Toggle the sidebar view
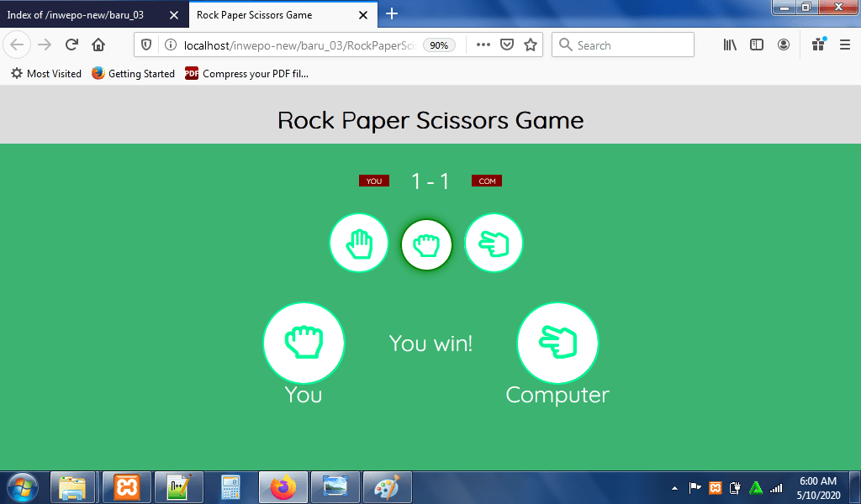This screenshot has height=504, width=861. point(757,45)
